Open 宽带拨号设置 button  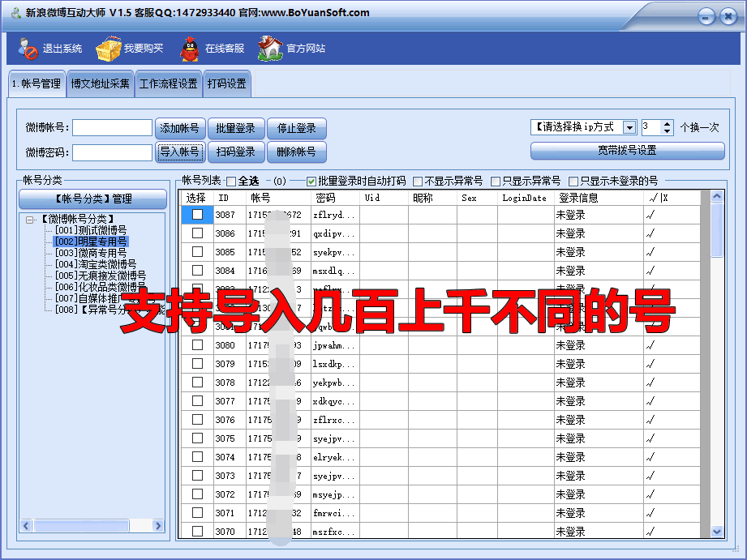[x=627, y=151]
